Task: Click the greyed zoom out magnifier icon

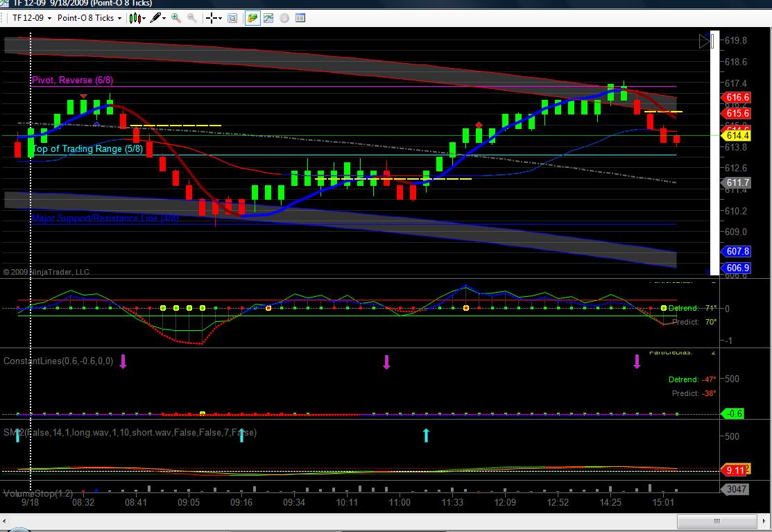Action: (x=192, y=18)
